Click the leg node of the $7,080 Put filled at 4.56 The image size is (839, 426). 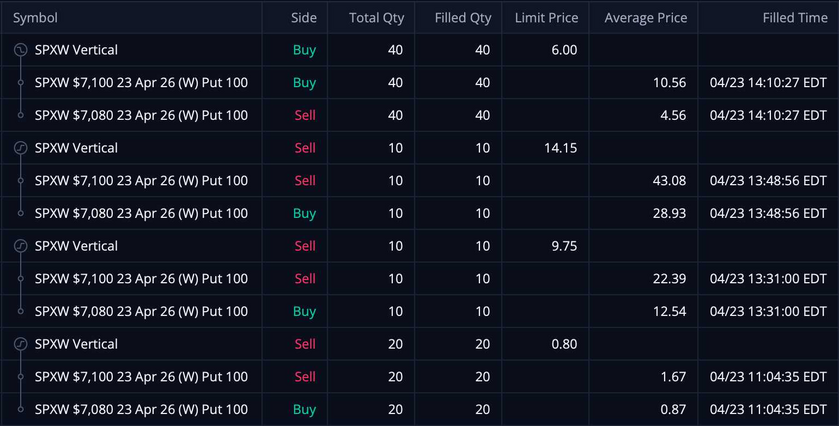20,115
